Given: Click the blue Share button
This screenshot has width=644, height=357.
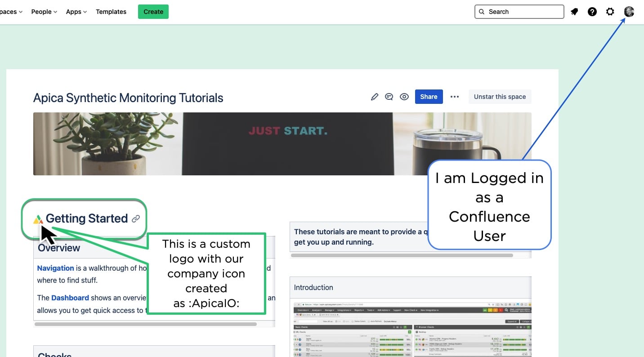Looking at the screenshot, I should pyautogui.click(x=429, y=97).
